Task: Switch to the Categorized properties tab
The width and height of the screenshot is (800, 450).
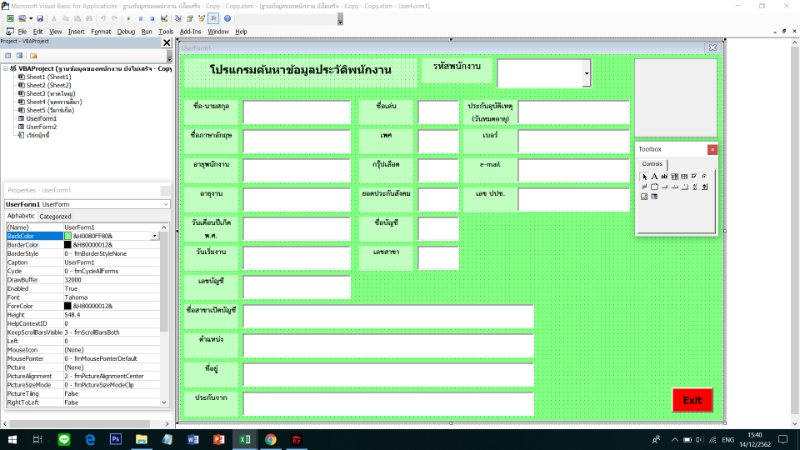Action: click(55, 216)
